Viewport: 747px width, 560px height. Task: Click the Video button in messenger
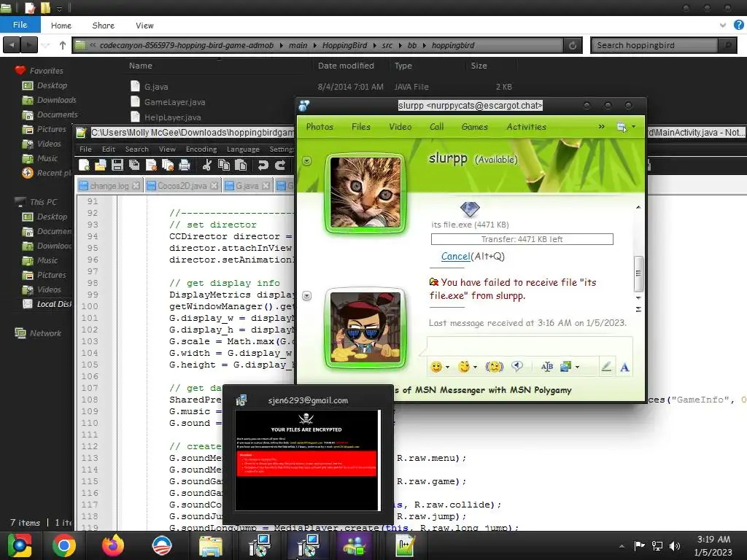[x=400, y=127]
